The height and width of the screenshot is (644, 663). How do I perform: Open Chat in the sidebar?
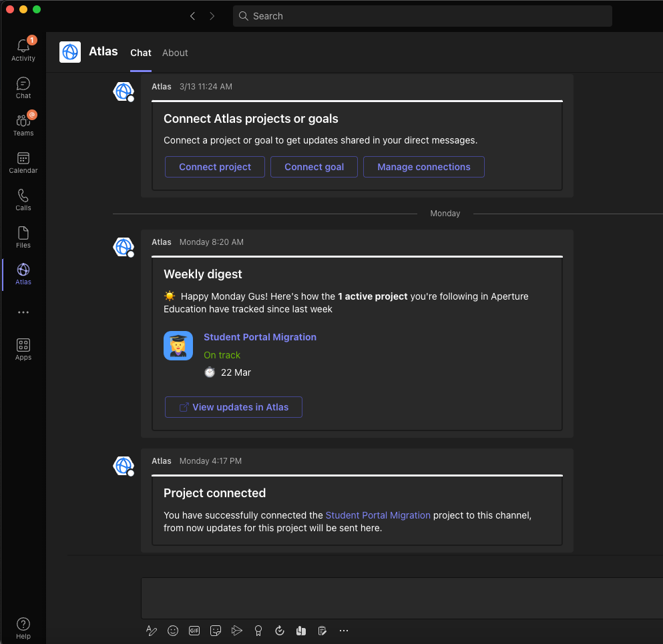pos(23,88)
